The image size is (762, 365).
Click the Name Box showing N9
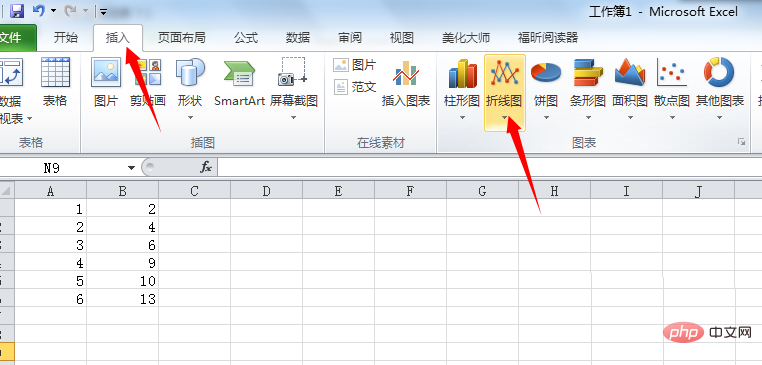click(x=63, y=168)
